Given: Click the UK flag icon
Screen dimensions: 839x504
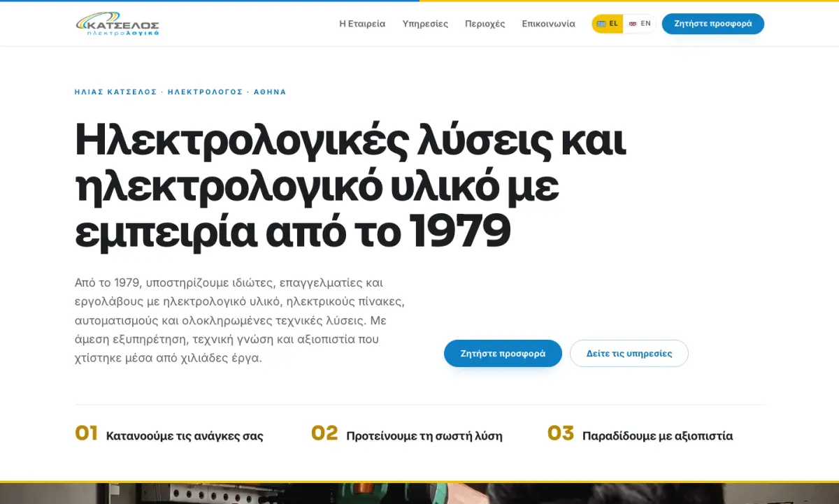Looking at the screenshot, I should click(x=633, y=24).
